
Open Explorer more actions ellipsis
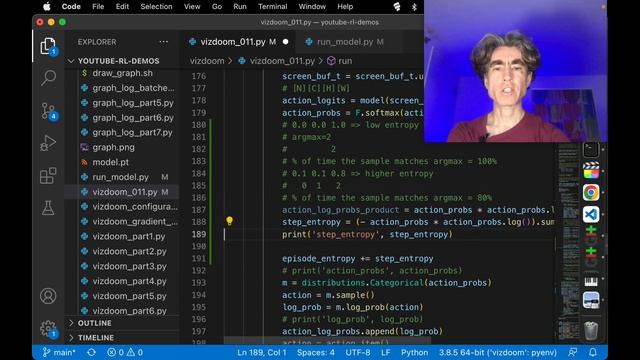pos(164,42)
